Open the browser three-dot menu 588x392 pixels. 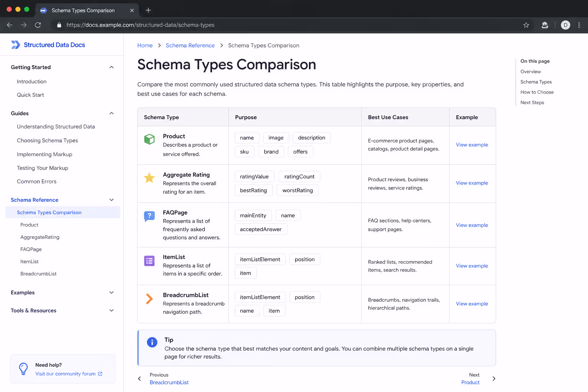(579, 25)
